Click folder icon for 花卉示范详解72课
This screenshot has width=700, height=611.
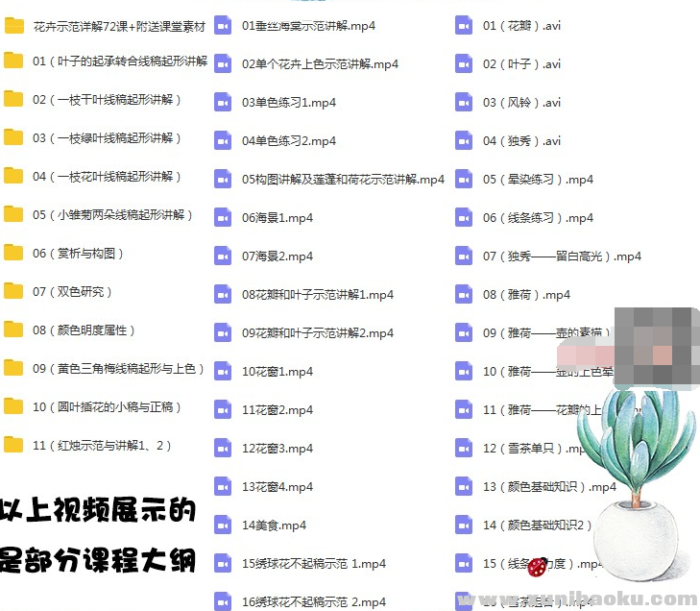pos(13,26)
